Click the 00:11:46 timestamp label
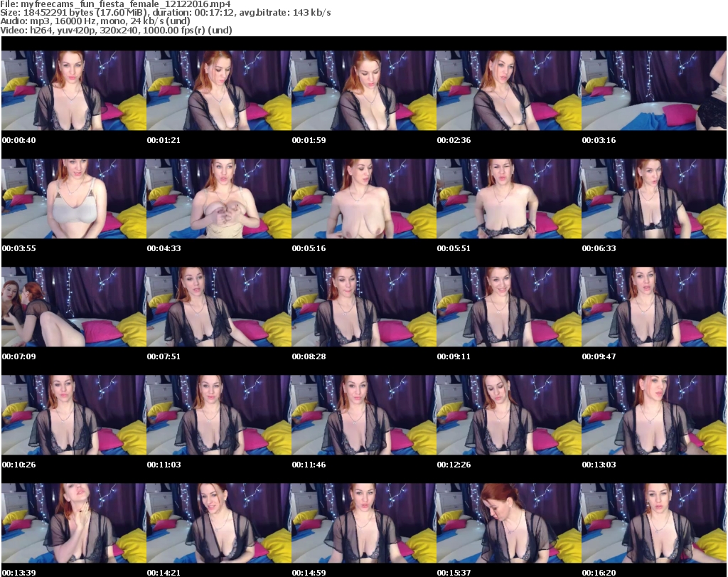 click(309, 465)
